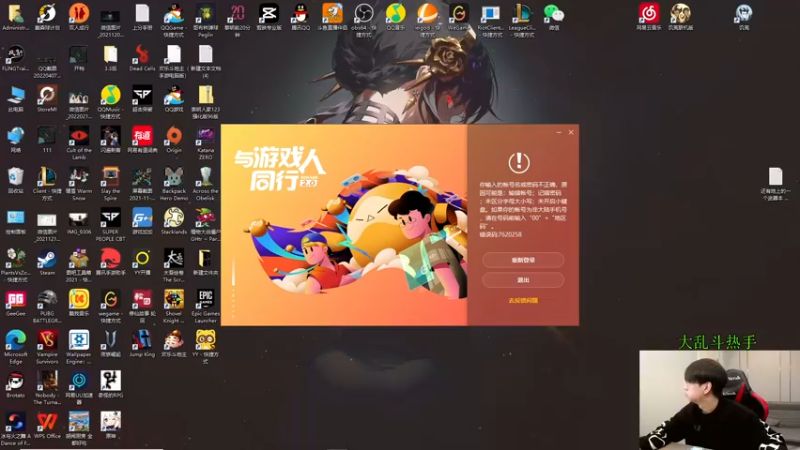Open the Network globe icon
The height and width of the screenshot is (450, 800).
(15, 140)
